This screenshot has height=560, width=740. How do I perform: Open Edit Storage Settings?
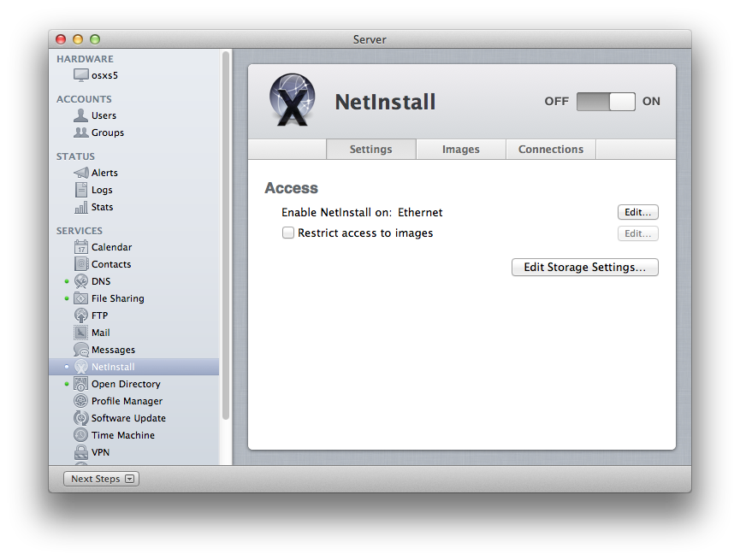585,267
